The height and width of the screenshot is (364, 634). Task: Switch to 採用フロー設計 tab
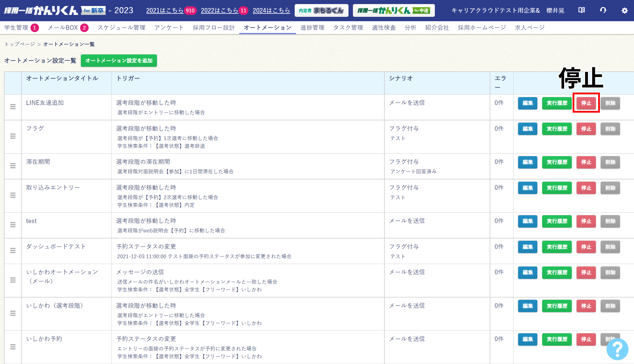pyautogui.click(x=214, y=28)
